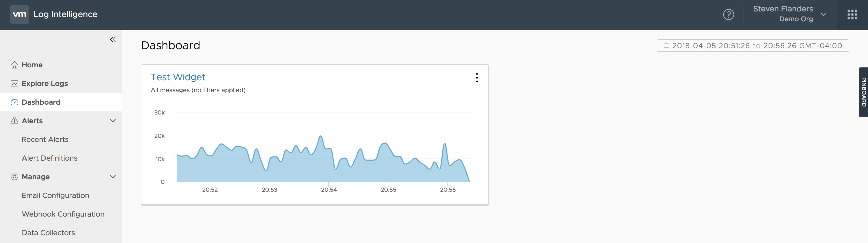Click the VMware logo icon
Screen dimensions: 868x243
click(19, 15)
